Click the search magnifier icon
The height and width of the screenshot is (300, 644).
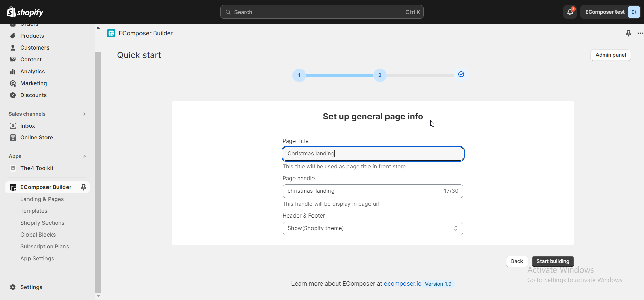pos(228,12)
